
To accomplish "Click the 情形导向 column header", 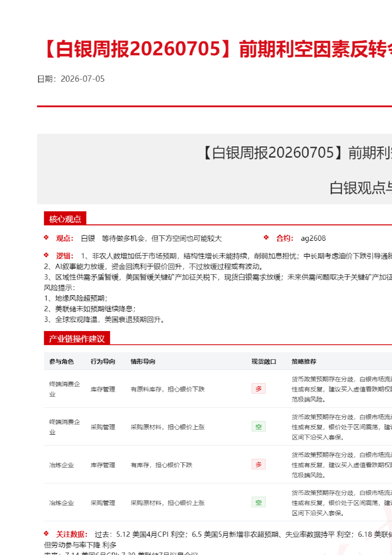I will (143, 361).
